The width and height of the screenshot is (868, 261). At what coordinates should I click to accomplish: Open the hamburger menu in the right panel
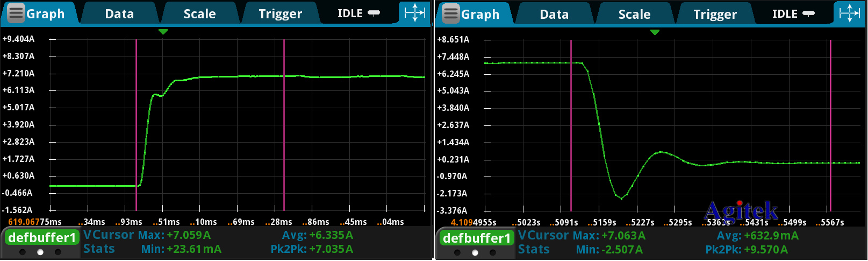(450, 14)
